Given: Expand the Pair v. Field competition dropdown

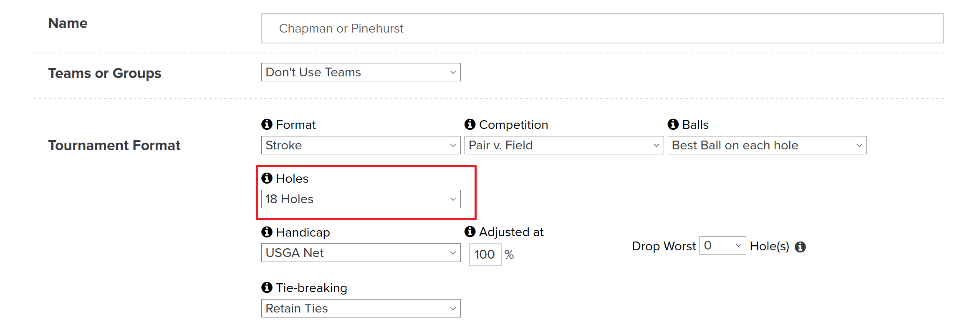Looking at the screenshot, I should [564, 145].
